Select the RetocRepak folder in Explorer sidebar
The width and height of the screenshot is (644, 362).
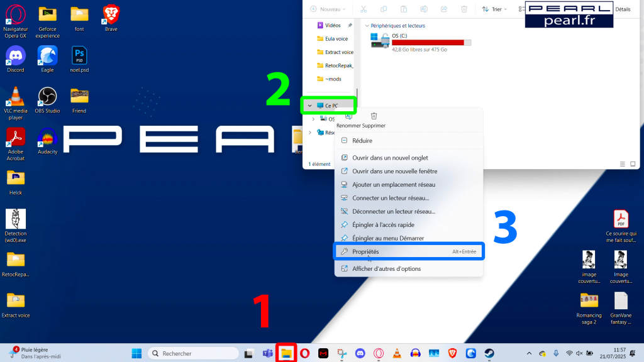(335, 65)
